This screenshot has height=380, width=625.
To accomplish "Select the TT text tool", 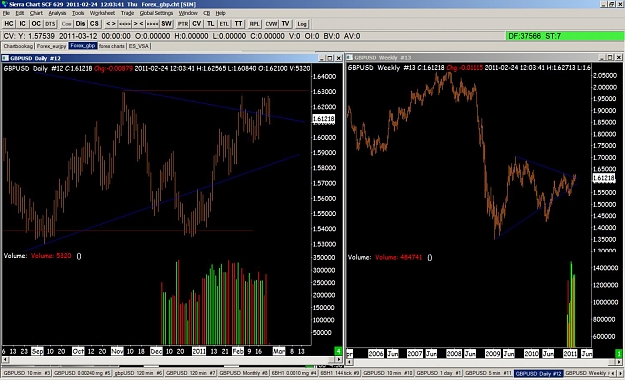I will 238,24.
